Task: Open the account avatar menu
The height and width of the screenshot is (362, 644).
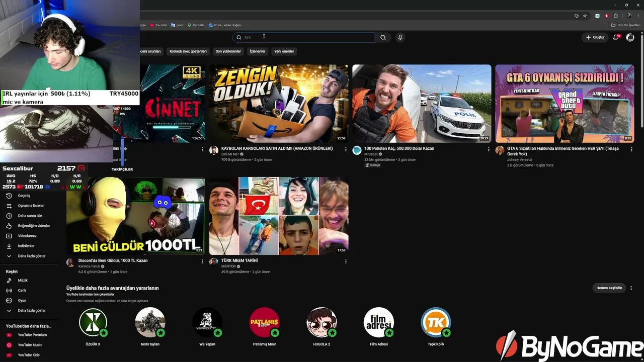Action: 630,37
